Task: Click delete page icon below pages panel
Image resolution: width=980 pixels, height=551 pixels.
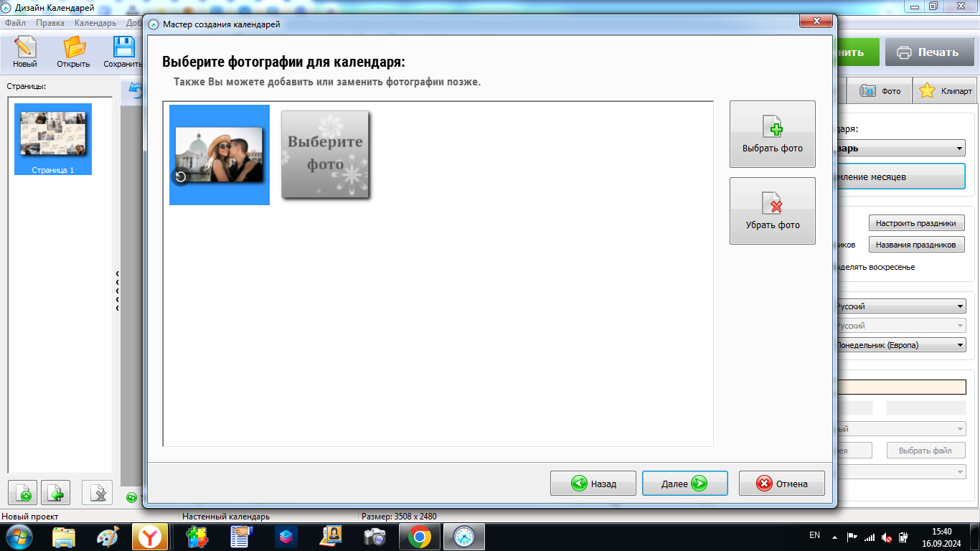Action: pos(97,494)
